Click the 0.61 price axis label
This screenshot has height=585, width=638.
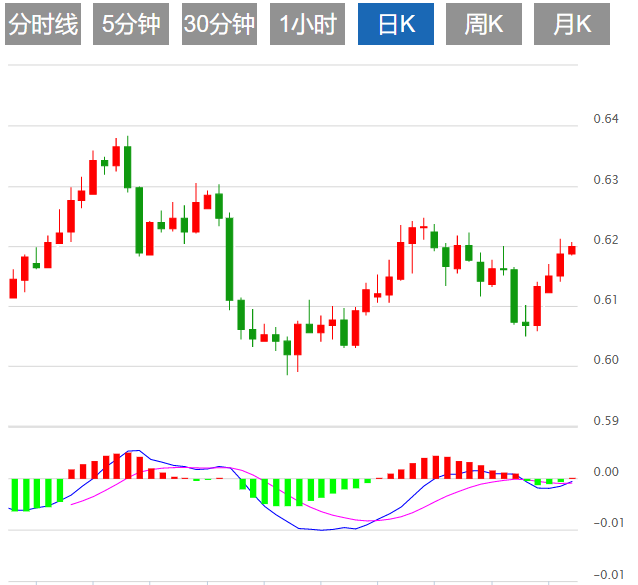click(x=605, y=300)
